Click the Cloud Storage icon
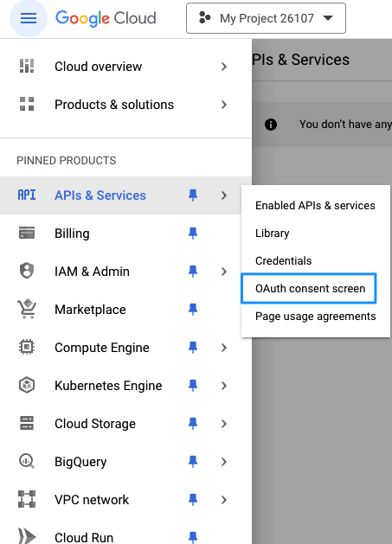 27,423
